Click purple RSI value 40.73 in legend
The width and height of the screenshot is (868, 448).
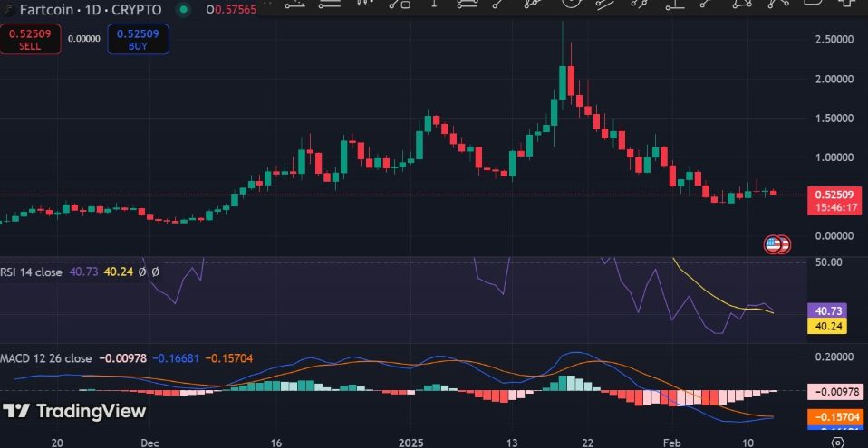click(84, 272)
